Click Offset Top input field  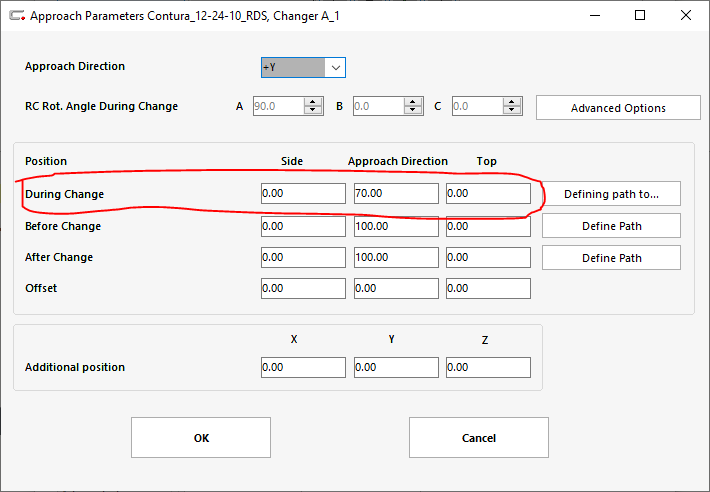tap(488, 289)
